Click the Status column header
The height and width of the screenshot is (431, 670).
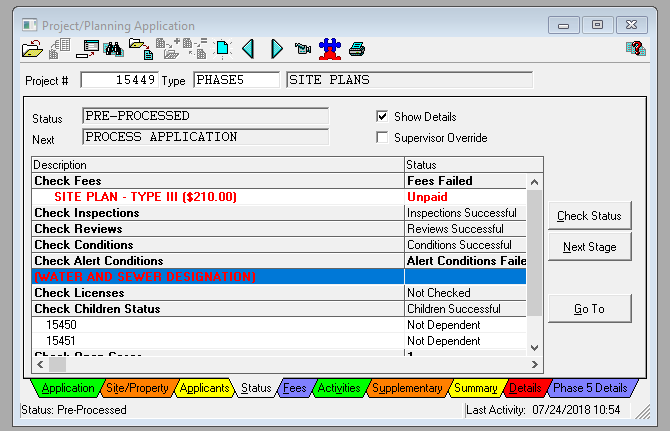point(473,165)
